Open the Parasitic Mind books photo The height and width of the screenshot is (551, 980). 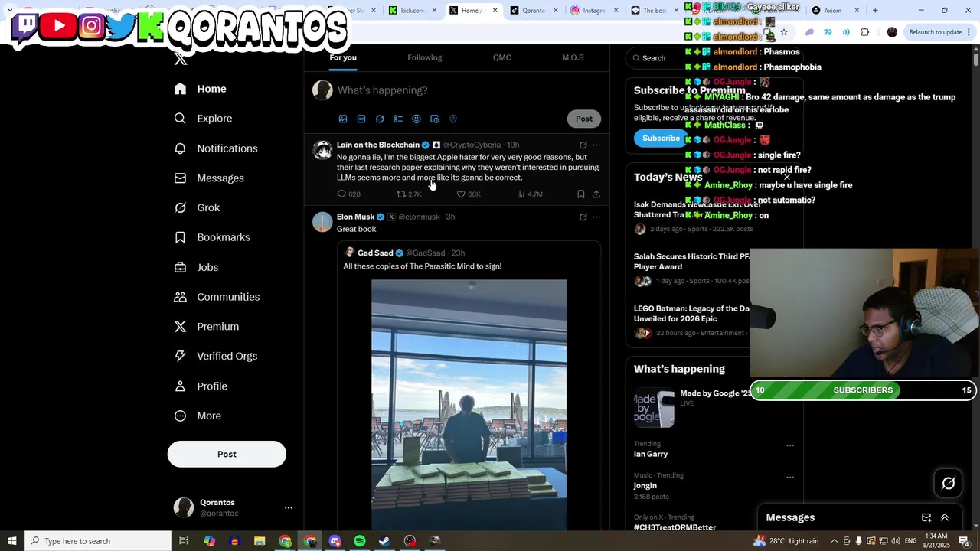(469, 405)
